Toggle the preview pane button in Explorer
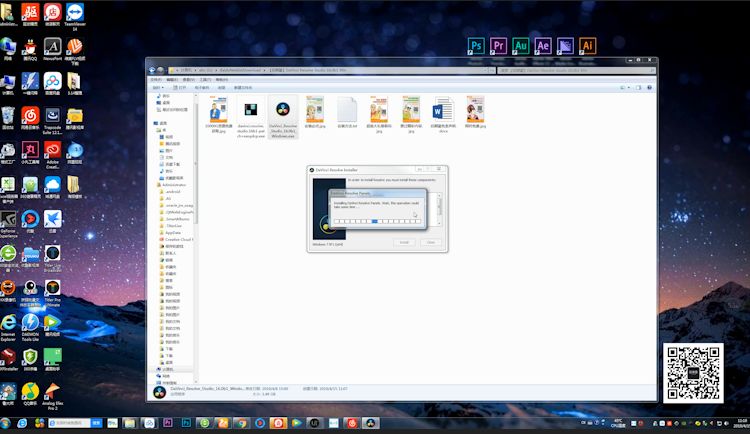The height and width of the screenshot is (434, 750). tap(639, 88)
